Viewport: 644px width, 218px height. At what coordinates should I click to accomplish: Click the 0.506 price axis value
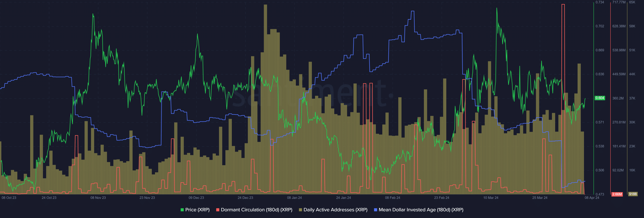point(600,170)
